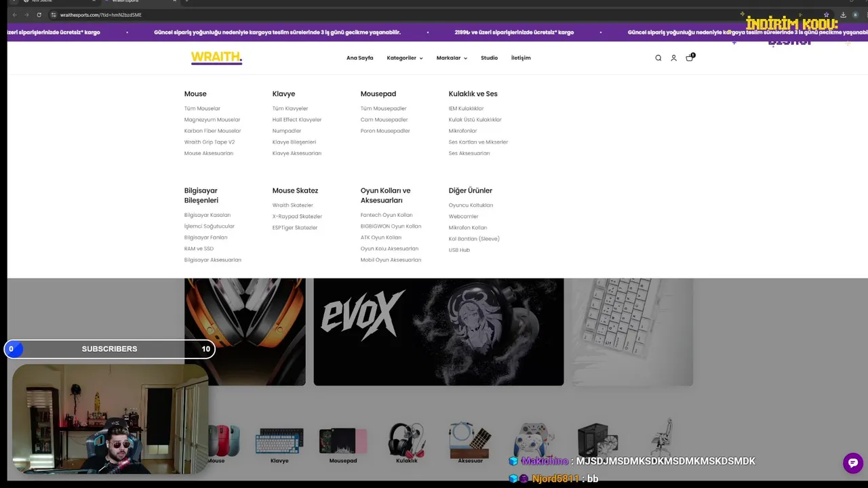Screen dimensions: 868x488
Task: Open the purple chat bubble widget
Action: 853,463
